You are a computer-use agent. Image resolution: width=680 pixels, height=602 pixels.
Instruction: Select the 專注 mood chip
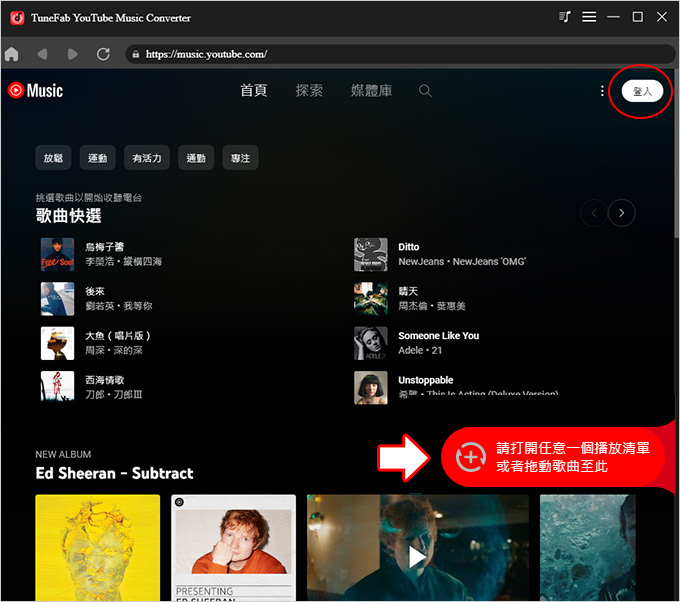(240, 158)
